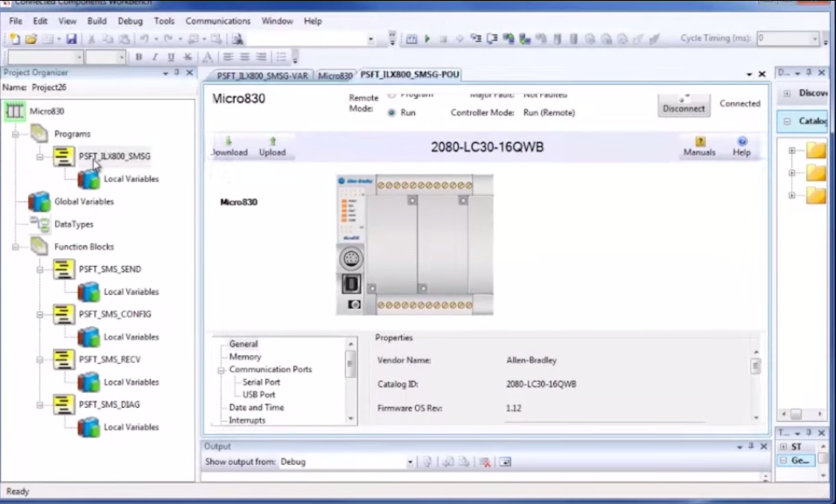Open the File menu
Viewport: 836px width, 504px height.
(x=16, y=21)
